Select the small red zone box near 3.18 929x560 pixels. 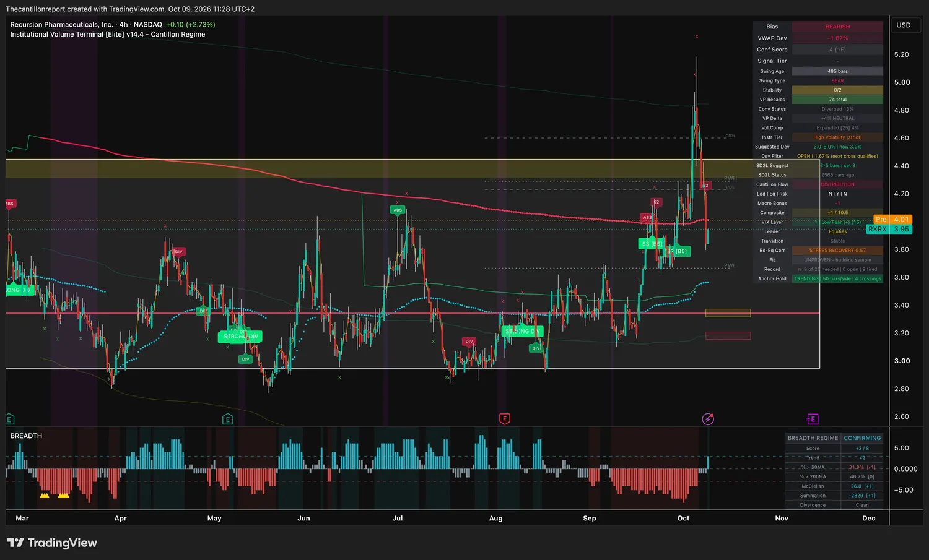(728, 335)
